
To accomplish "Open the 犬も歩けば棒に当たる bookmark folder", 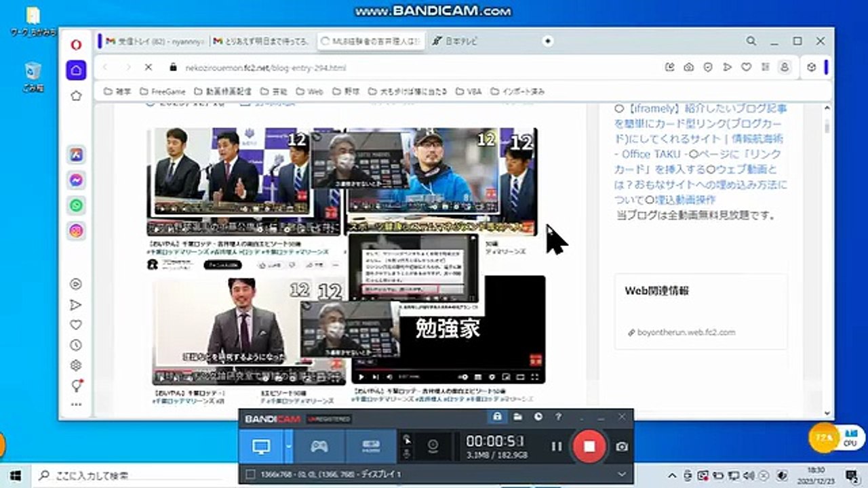I will tap(407, 91).
